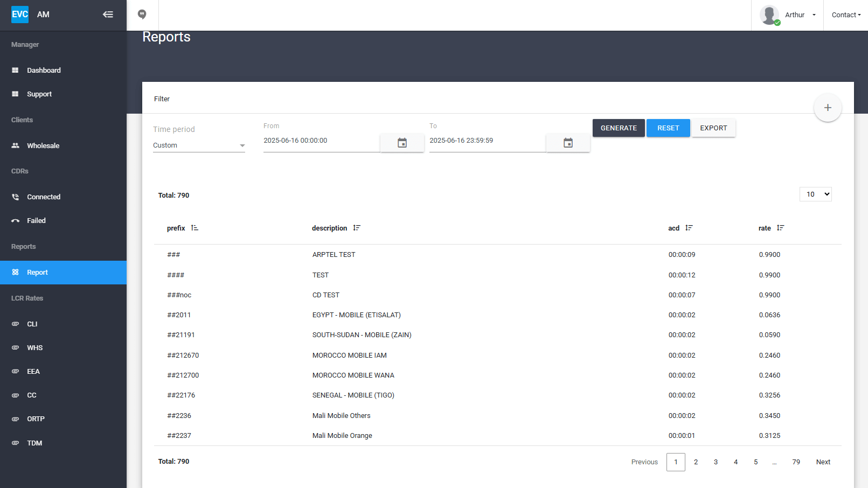This screenshot has width=868, height=488.
Task: Click the CLI link icon
Action: coord(15,324)
